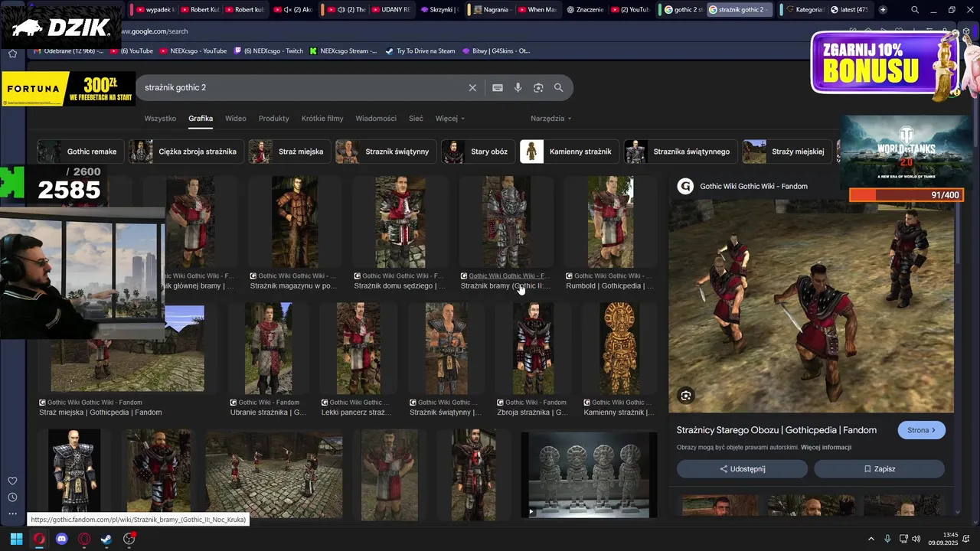Open the Strażnik magazynu image result

[x=295, y=222]
